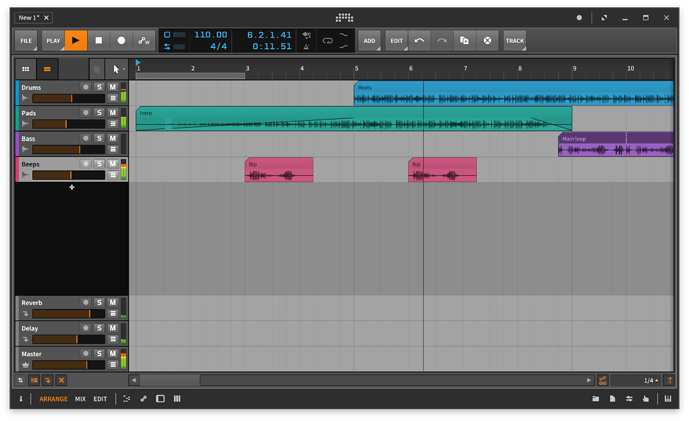The image size is (689, 421).
Task: Open the TRACK menu
Action: 515,40
